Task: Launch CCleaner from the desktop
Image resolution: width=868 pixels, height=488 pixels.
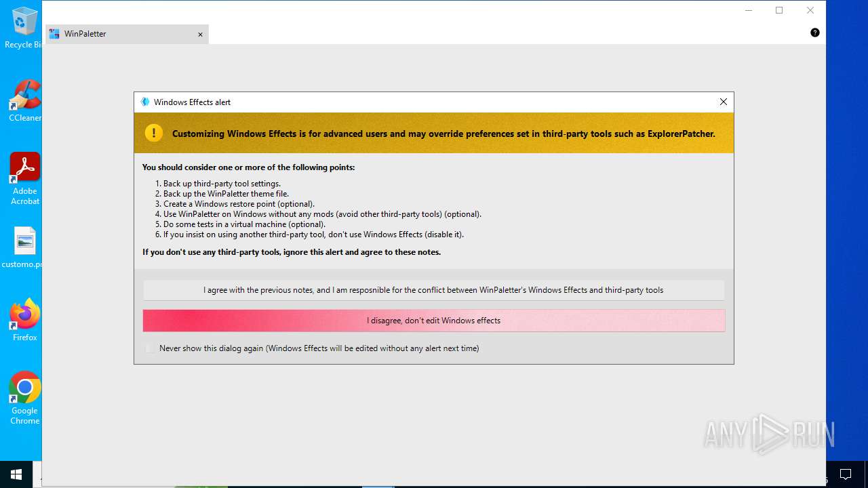Action: pos(24,100)
